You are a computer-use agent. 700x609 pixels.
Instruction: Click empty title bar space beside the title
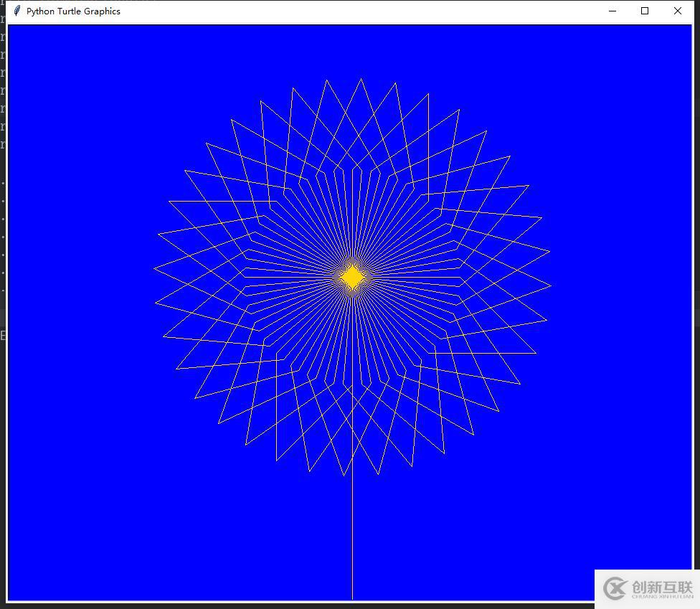359,11
